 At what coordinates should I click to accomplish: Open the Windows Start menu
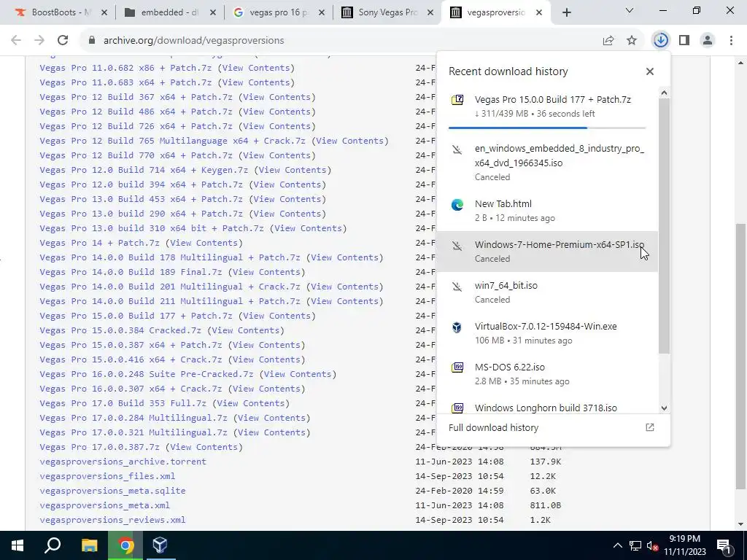pos(18,545)
